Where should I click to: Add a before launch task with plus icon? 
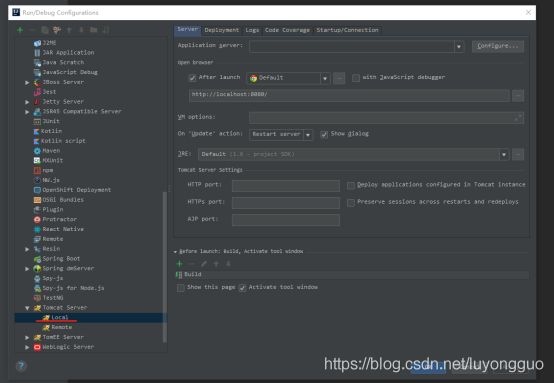coord(179,264)
